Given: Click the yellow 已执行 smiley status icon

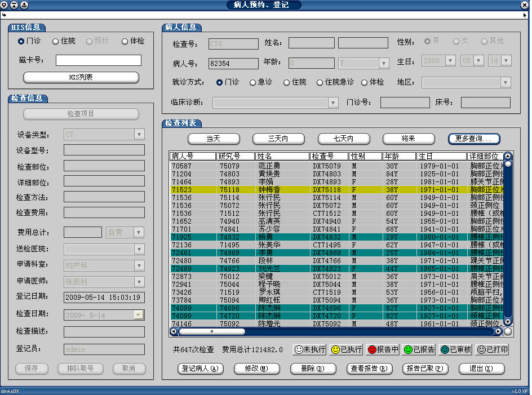Looking at the screenshot, I should (335, 350).
